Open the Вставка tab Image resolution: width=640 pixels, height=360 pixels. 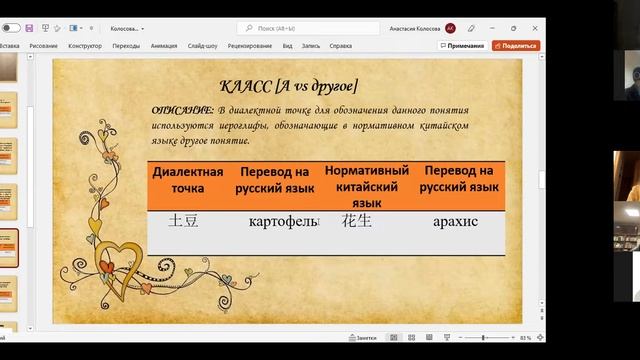coord(9,46)
